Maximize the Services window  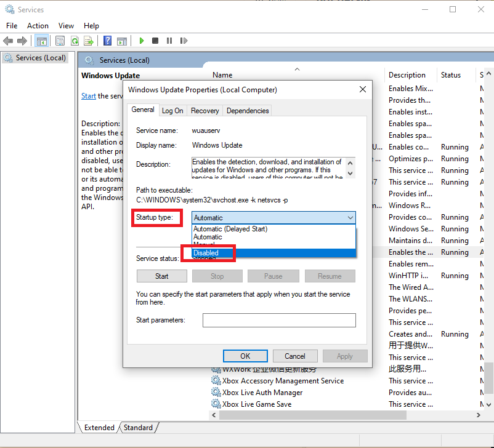pos(453,9)
